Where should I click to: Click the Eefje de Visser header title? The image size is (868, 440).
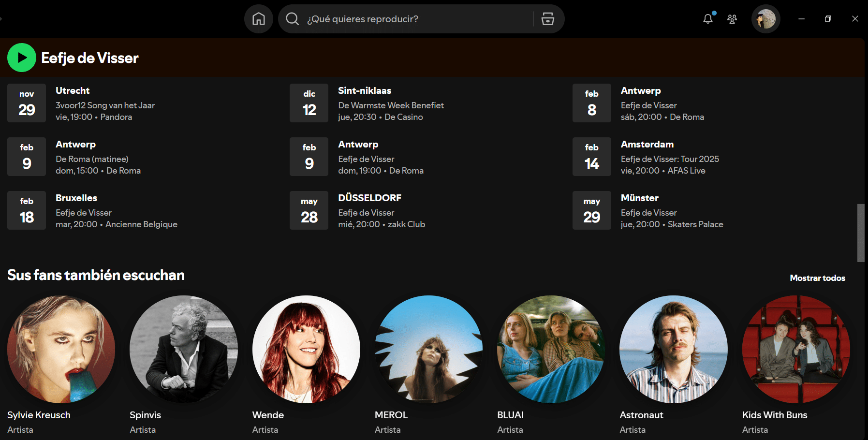point(90,58)
